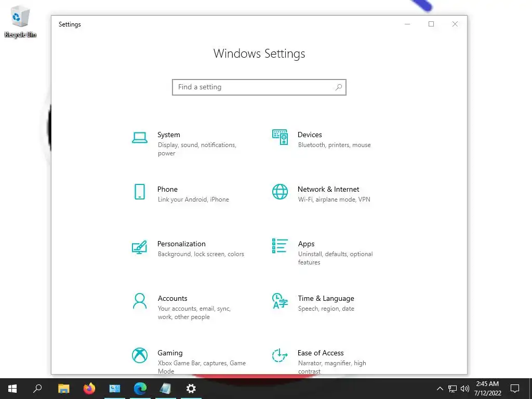Click the network status tray icon
The width and height of the screenshot is (532, 399).
(453, 389)
